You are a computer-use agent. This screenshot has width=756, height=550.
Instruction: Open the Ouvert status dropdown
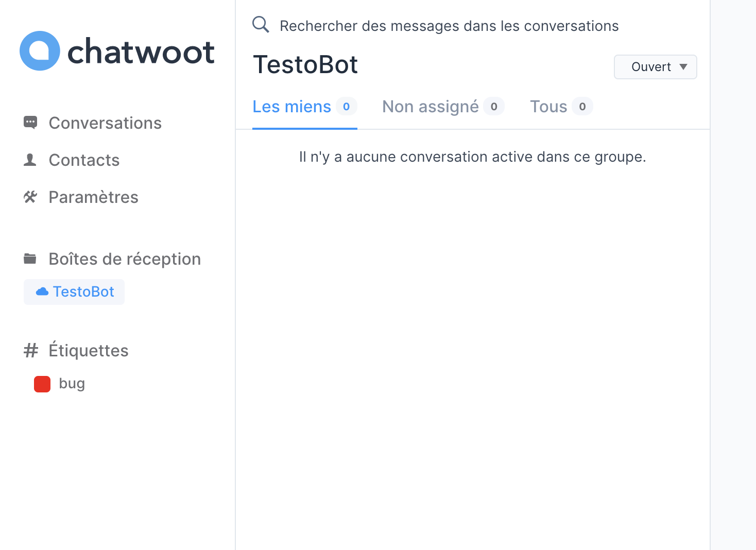(655, 67)
